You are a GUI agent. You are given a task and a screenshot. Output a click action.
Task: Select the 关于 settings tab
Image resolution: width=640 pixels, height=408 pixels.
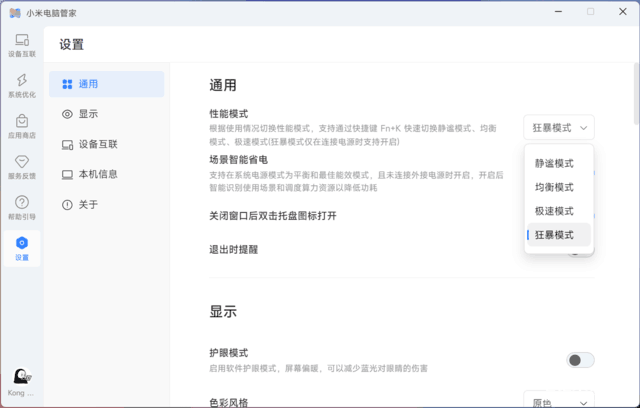[107, 204]
